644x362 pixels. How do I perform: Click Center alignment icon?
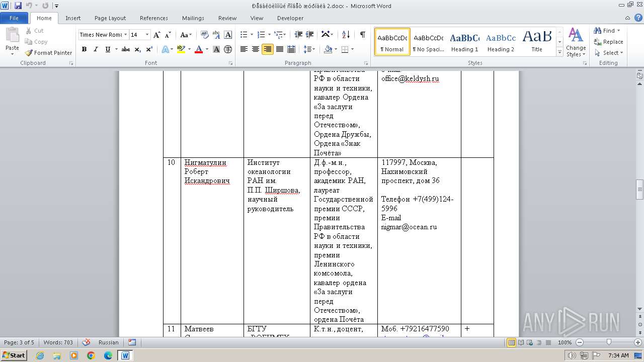256,49
